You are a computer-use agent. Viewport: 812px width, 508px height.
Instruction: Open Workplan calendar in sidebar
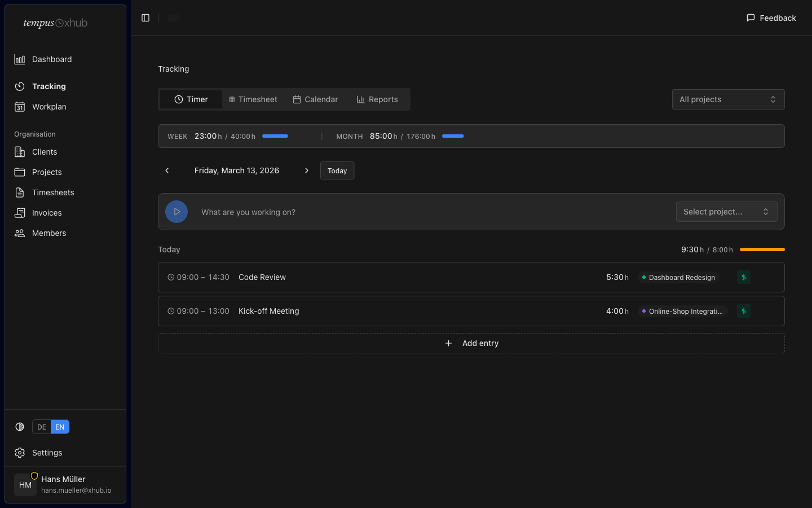click(x=49, y=107)
